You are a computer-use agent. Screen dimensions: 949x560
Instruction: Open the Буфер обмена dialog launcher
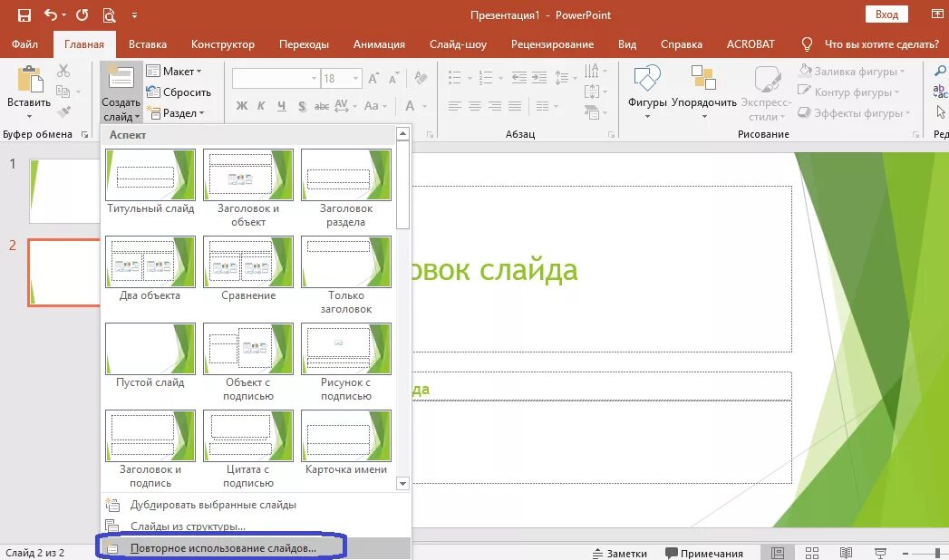(x=84, y=134)
